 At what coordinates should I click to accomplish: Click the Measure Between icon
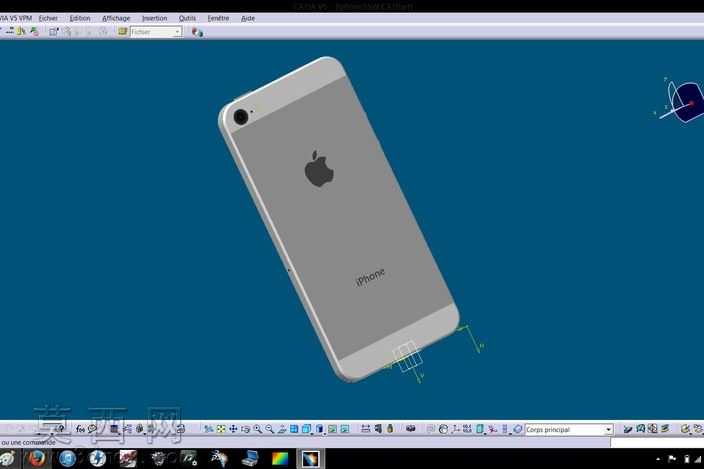point(365,429)
